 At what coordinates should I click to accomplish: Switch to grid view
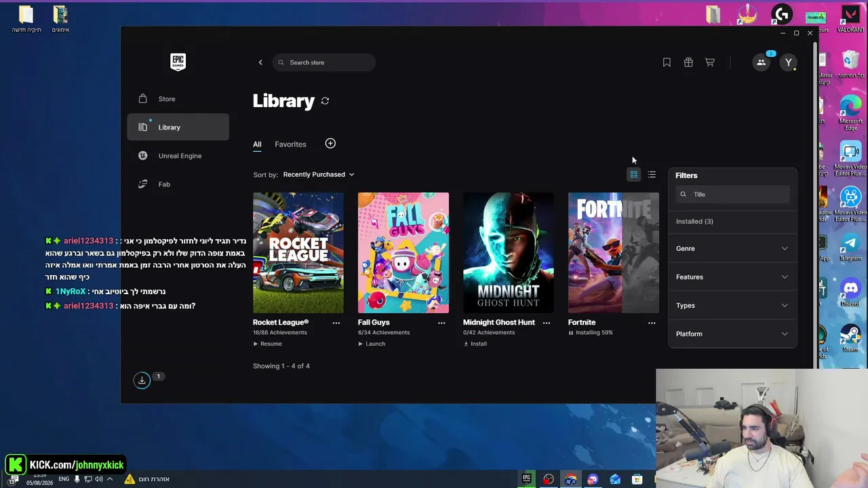coord(633,175)
